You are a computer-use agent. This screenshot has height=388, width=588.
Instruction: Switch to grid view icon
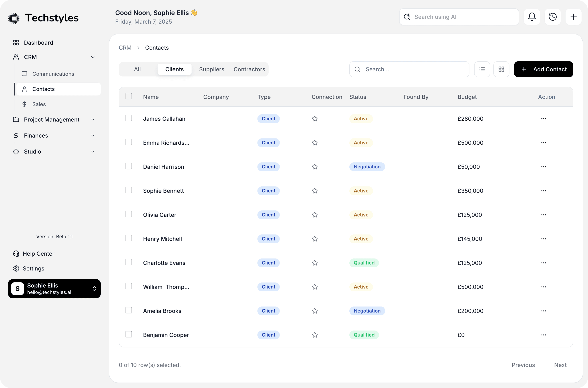coord(501,69)
